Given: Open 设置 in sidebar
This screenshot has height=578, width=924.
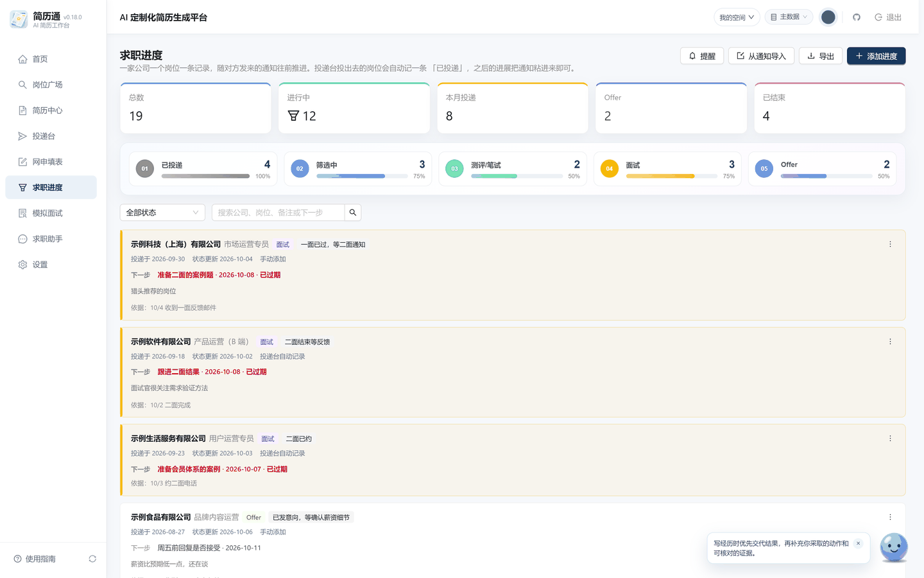Looking at the screenshot, I should pyautogui.click(x=51, y=265).
